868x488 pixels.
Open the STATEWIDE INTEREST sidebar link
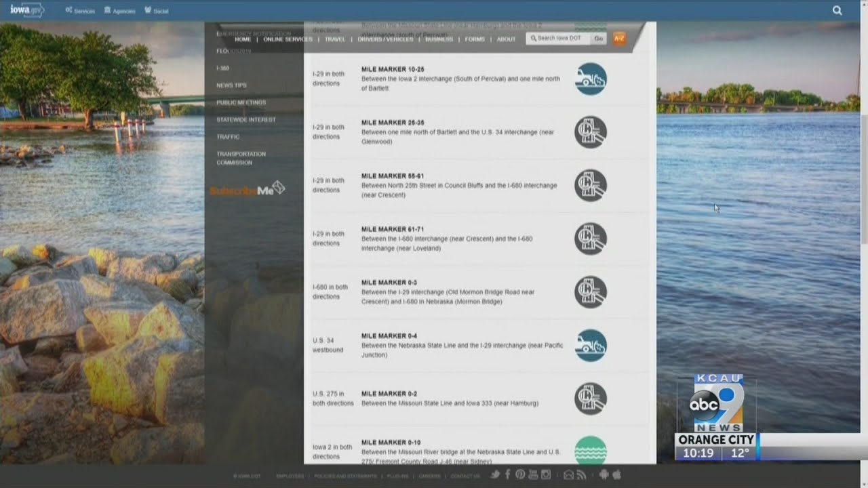[x=246, y=119]
